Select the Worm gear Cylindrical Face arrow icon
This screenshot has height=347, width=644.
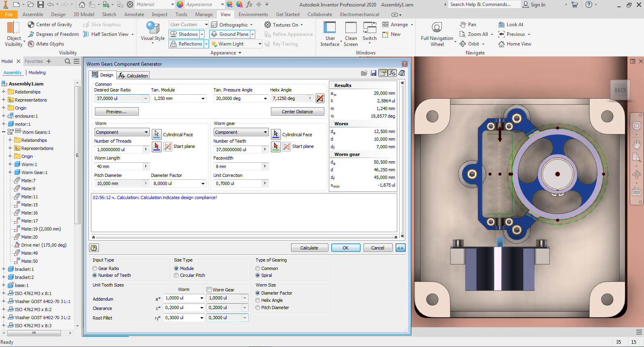[x=276, y=134]
